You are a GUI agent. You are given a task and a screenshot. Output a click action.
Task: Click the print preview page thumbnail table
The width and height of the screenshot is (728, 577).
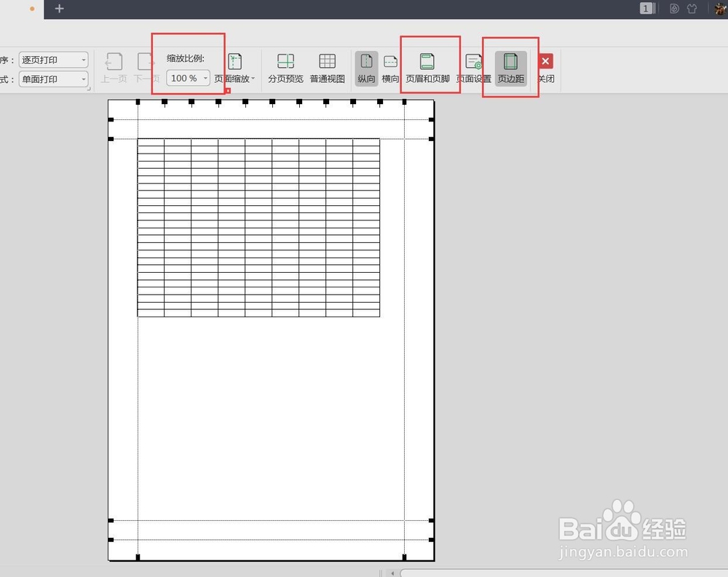click(258, 228)
